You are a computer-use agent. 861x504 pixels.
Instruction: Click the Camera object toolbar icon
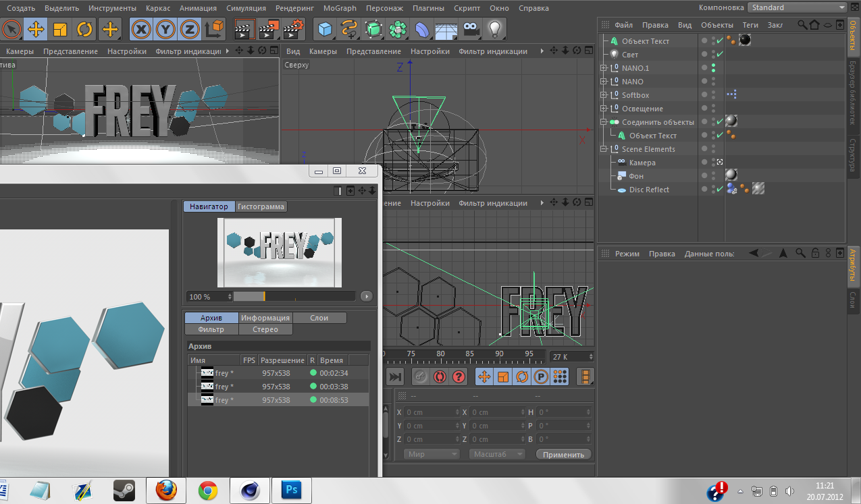471,30
